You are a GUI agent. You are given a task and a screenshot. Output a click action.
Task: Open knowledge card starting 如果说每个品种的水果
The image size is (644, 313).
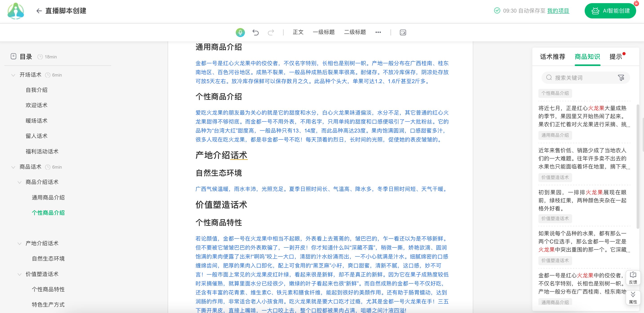pos(584,241)
